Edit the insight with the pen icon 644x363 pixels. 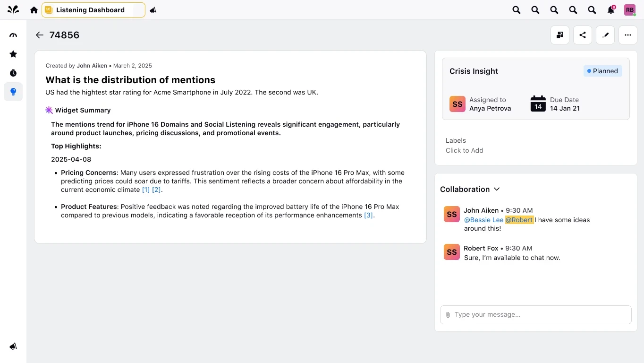(x=605, y=35)
